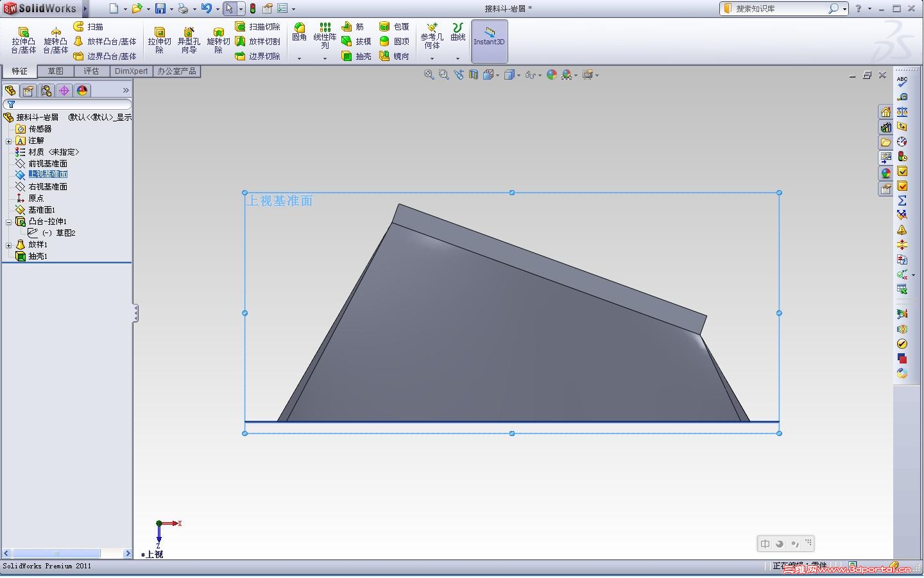
Task: Switch to the FeatureManager design tree icon
Action: [x=10, y=91]
